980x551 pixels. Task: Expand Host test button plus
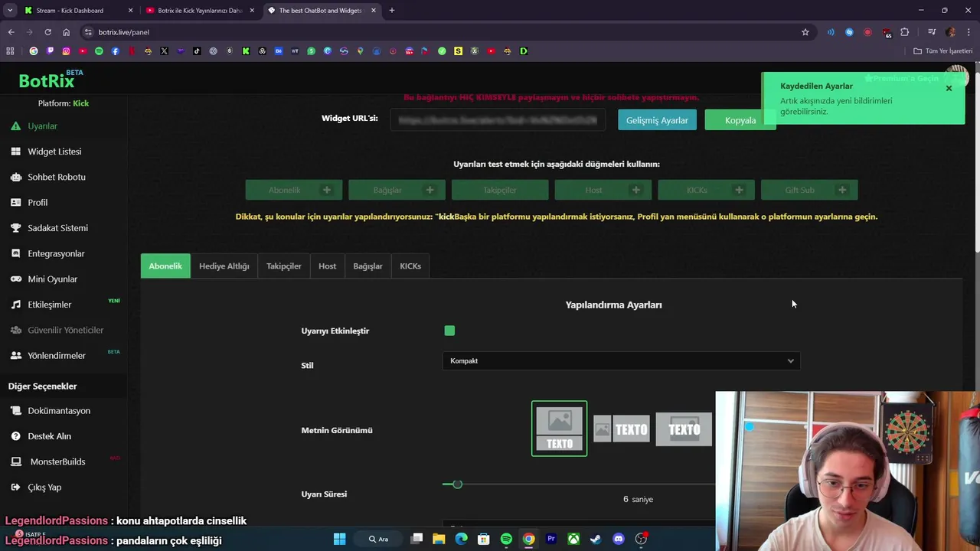click(x=636, y=190)
